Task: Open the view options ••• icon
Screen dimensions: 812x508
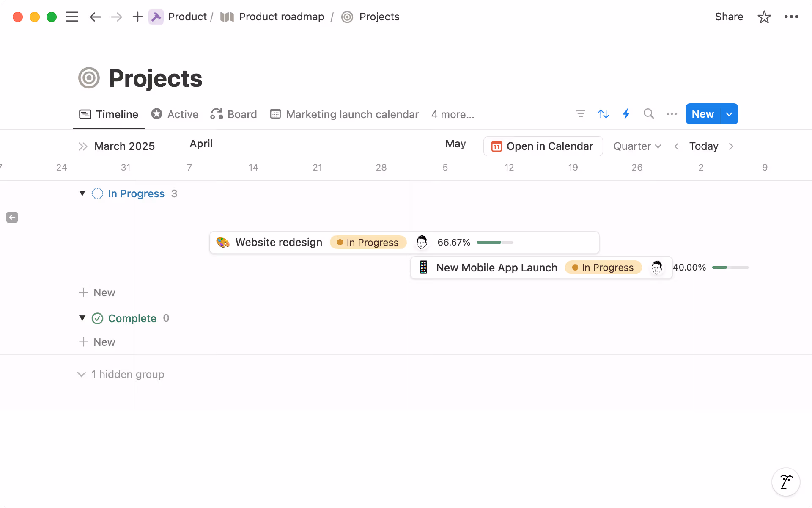Action: coord(671,114)
